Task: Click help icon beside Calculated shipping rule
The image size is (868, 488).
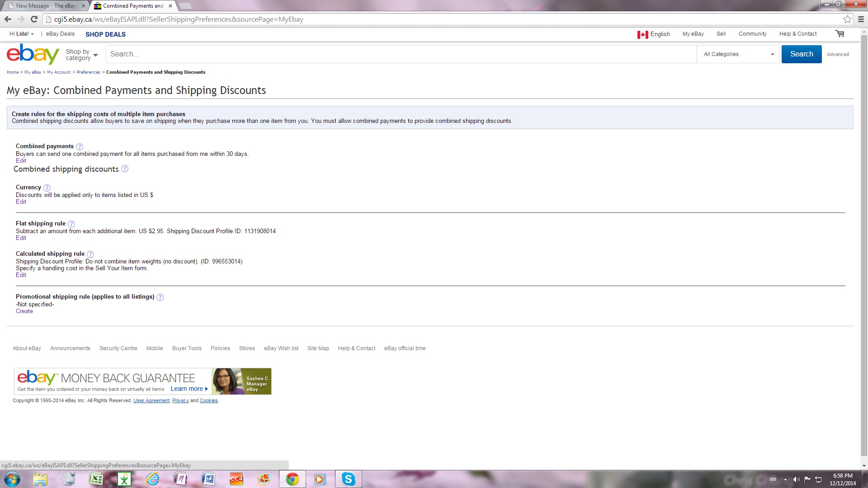Action: pos(90,254)
